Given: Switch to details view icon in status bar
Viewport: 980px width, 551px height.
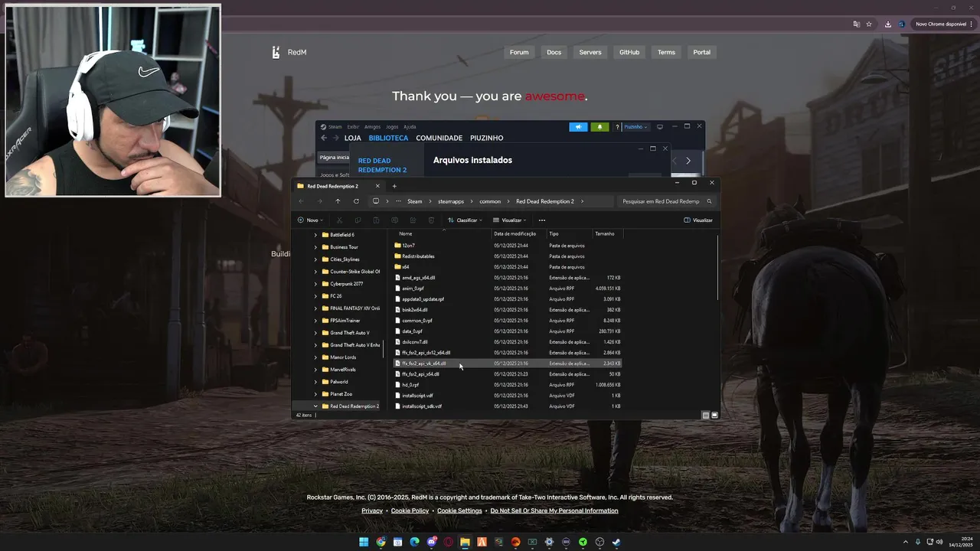Looking at the screenshot, I should pyautogui.click(x=705, y=415).
